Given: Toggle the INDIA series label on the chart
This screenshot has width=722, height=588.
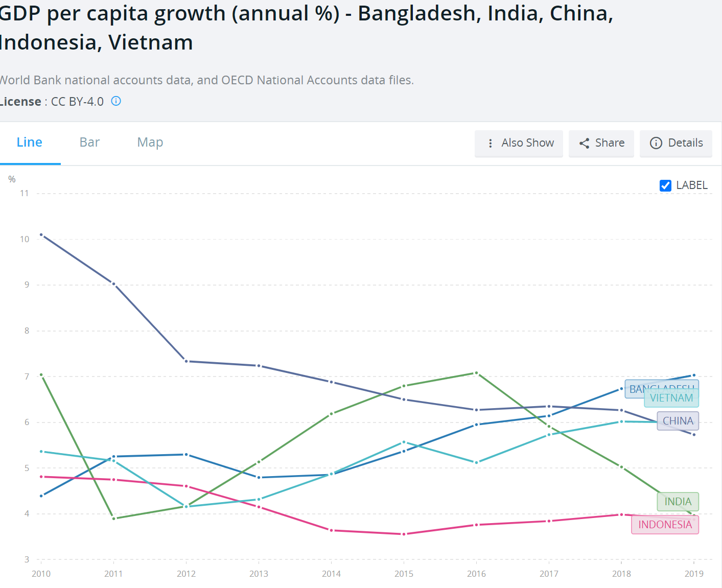Looking at the screenshot, I should tap(677, 502).
